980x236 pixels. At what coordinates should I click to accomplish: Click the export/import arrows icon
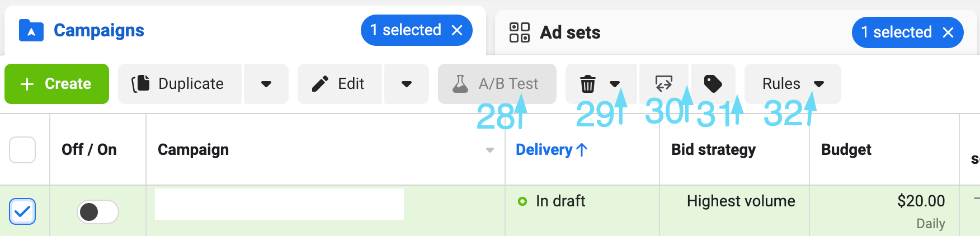click(663, 84)
